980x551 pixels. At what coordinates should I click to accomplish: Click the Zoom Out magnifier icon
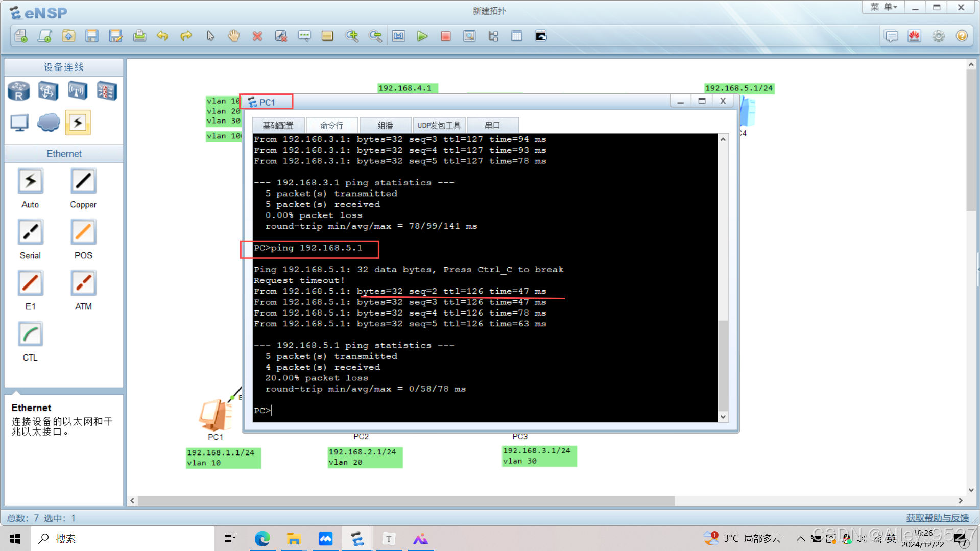coord(375,36)
